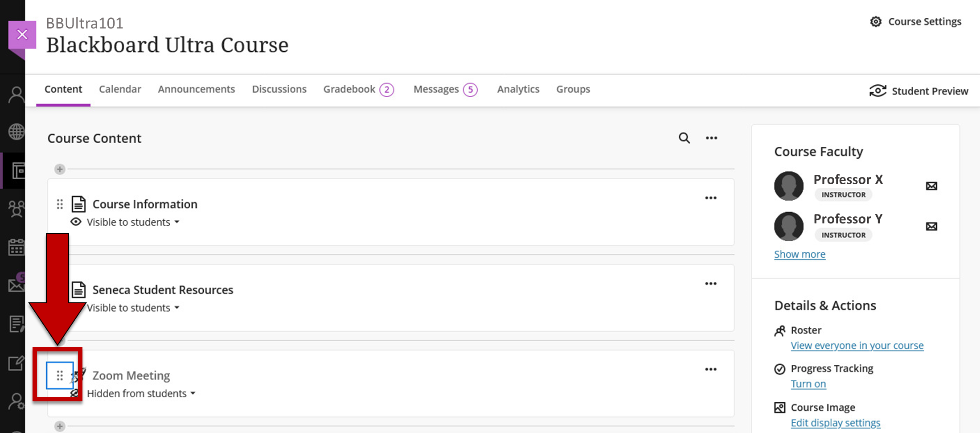Click the BBUltra101 course ID text

[x=85, y=23]
